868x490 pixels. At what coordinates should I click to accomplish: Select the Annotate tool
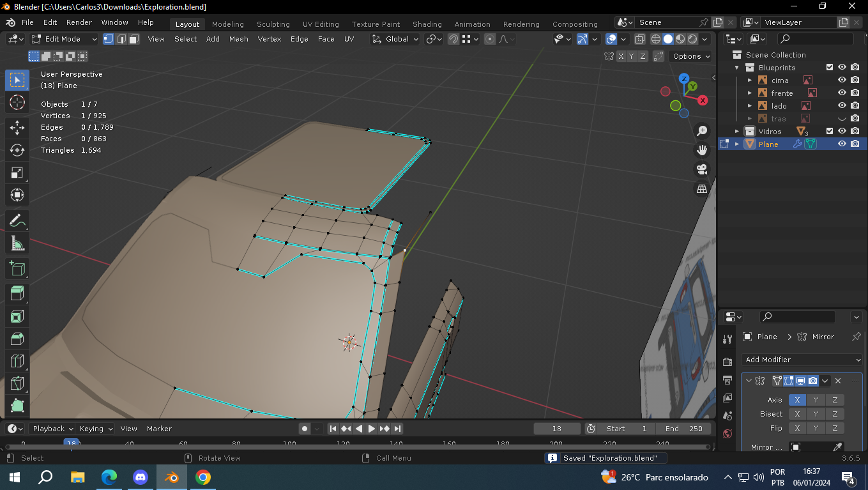point(17,221)
